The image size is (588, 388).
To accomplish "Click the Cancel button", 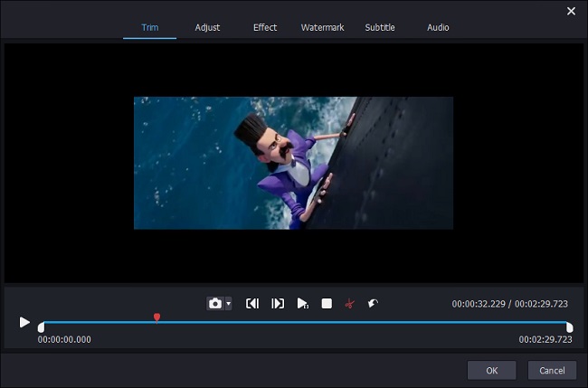I will click(552, 371).
